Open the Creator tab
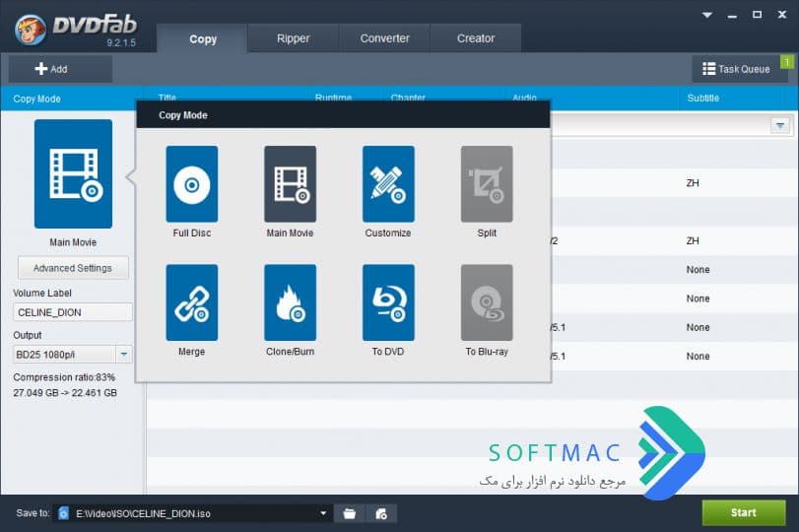 click(476, 38)
